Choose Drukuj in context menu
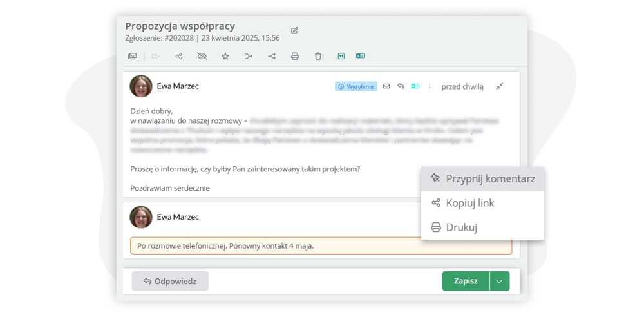Image resolution: width=644 pixels, height=317 pixels. pyautogui.click(x=482, y=227)
